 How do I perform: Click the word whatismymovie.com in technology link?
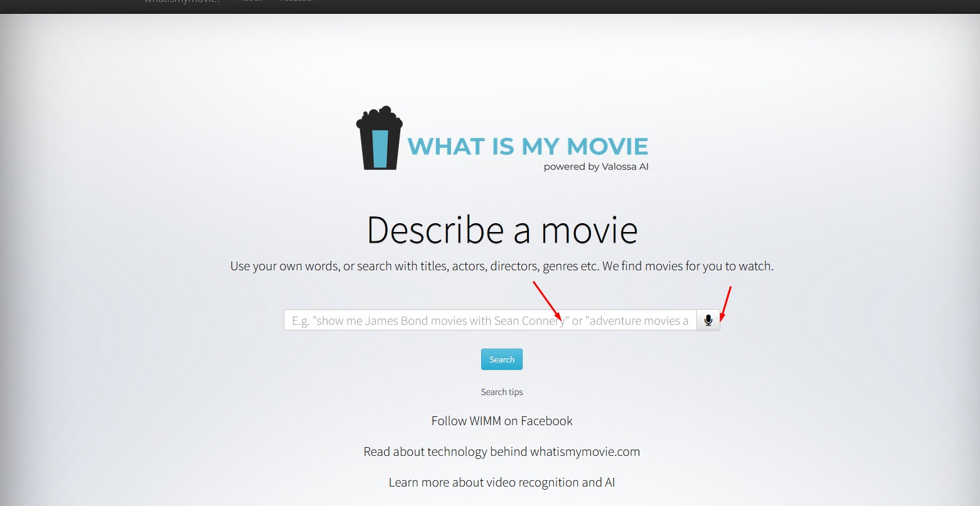coord(585,451)
